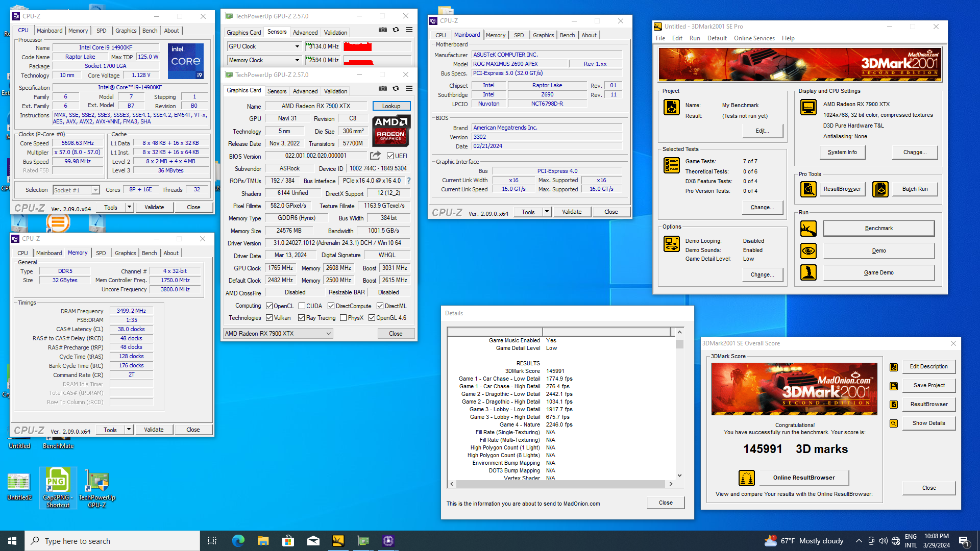The width and height of the screenshot is (980, 551).
Task: Click Show Details icon in score dialog
Action: [894, 423]
